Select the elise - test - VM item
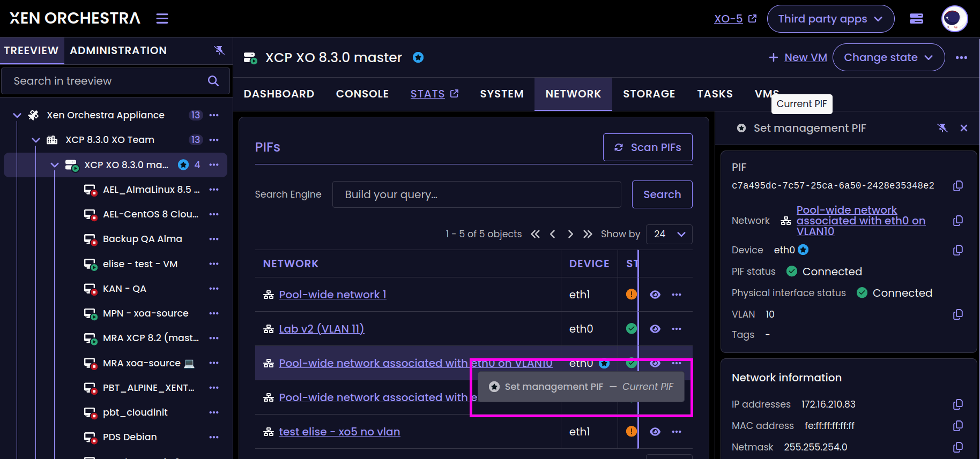This screenshot has width=980, height=459. click(x=140, y=264)
